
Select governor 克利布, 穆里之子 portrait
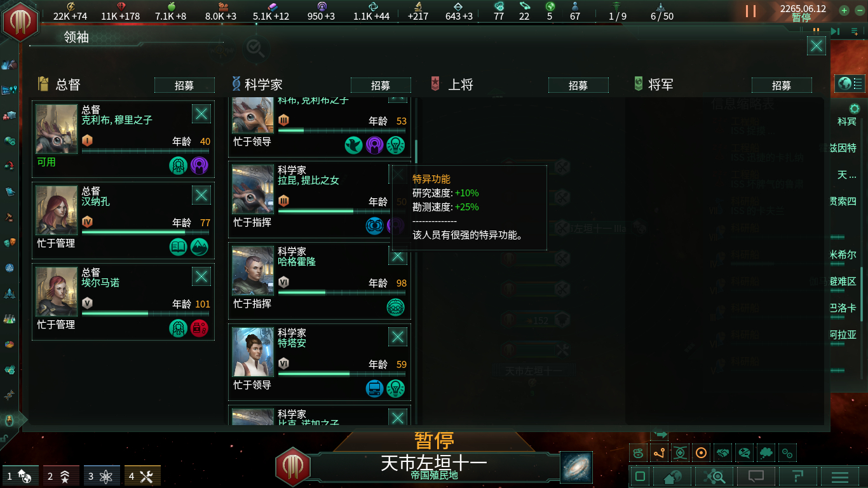pyautogui.click(x=57, y=129)
